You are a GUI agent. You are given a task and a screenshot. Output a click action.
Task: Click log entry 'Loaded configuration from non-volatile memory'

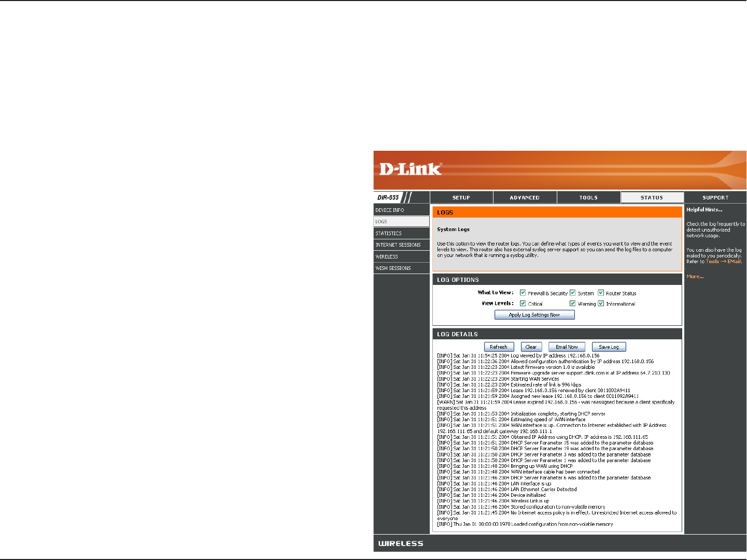coord(525,524)
